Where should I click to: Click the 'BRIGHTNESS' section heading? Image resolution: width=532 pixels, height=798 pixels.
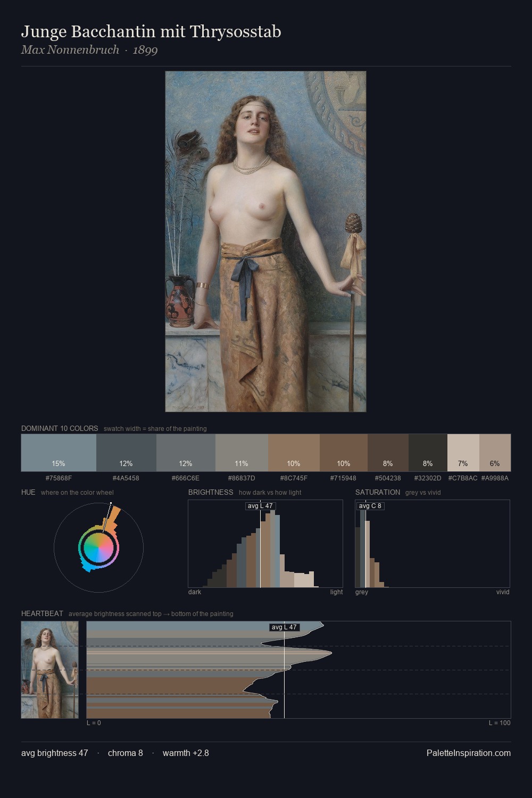coord(211,492)
